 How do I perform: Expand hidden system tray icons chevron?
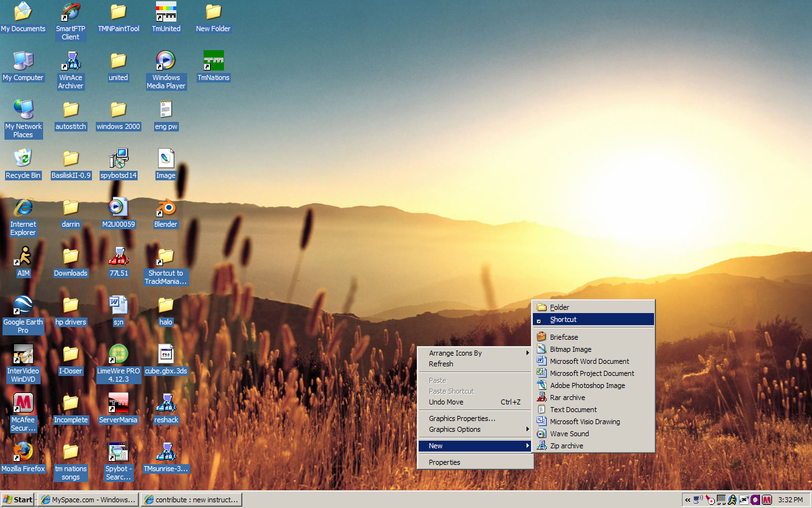688,500
